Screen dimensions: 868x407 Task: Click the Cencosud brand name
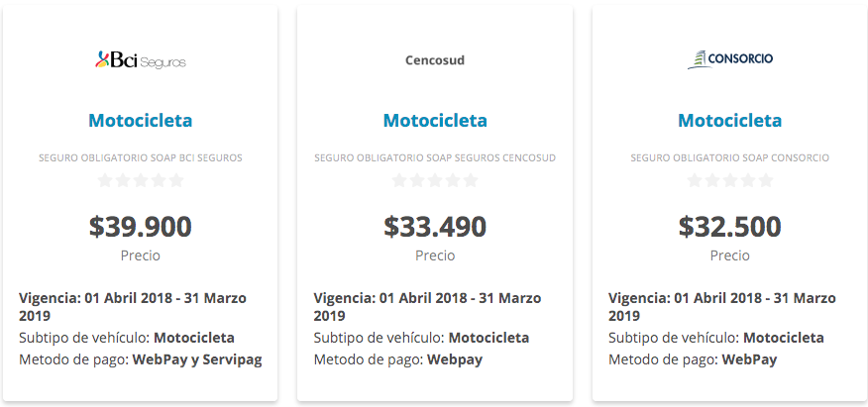tap(435, 59)
